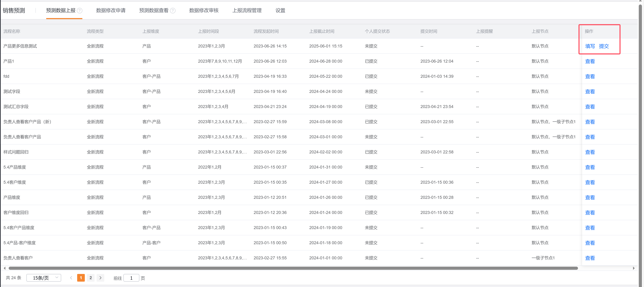Click left arrow of horizontal scrollbar
The height and width of the screenshot is (287, 644).
click(5, 268)
